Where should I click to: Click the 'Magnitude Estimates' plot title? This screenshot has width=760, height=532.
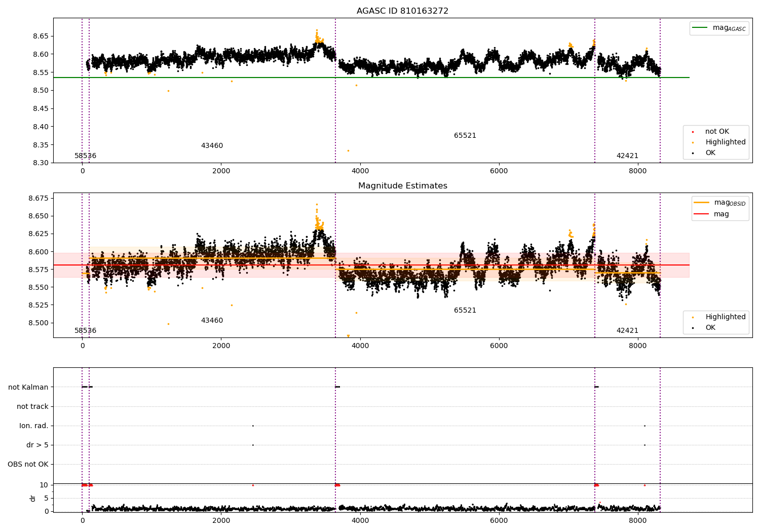click(x=402, y=186)
